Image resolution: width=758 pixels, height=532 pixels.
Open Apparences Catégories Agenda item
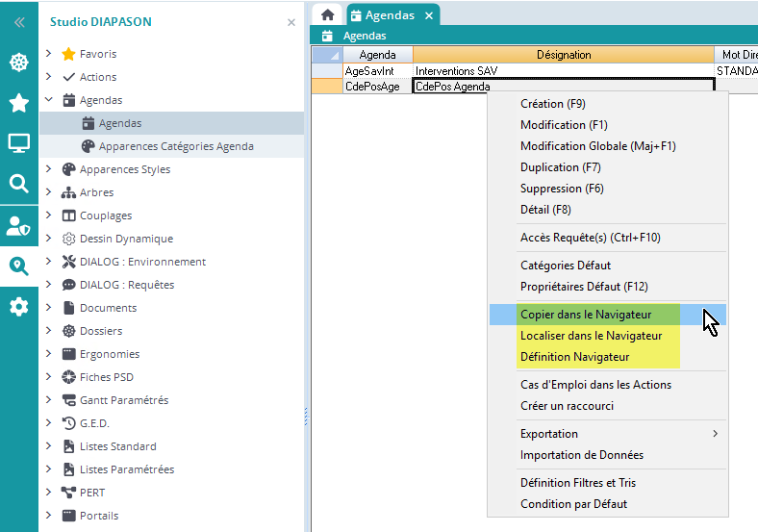pyautogui.click(x=176, y=146)
